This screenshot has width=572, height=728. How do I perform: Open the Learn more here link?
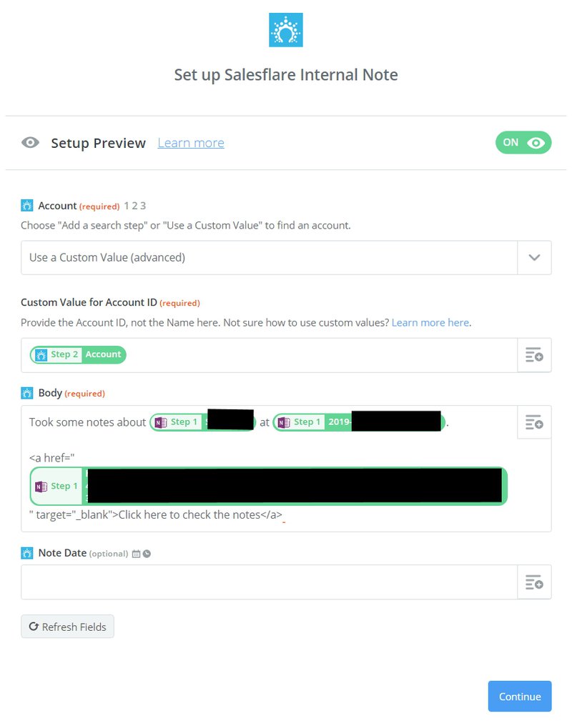pos(430,322)
